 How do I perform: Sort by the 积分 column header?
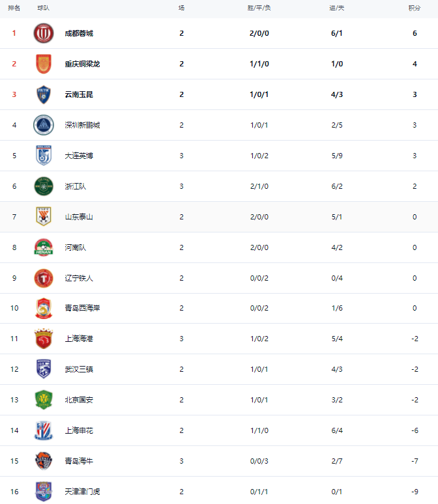point(414,8)
